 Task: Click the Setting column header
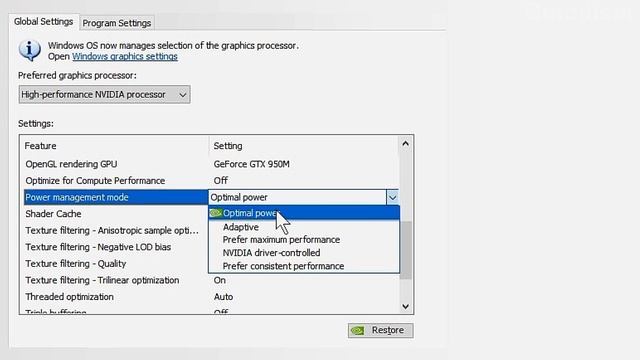304,146
